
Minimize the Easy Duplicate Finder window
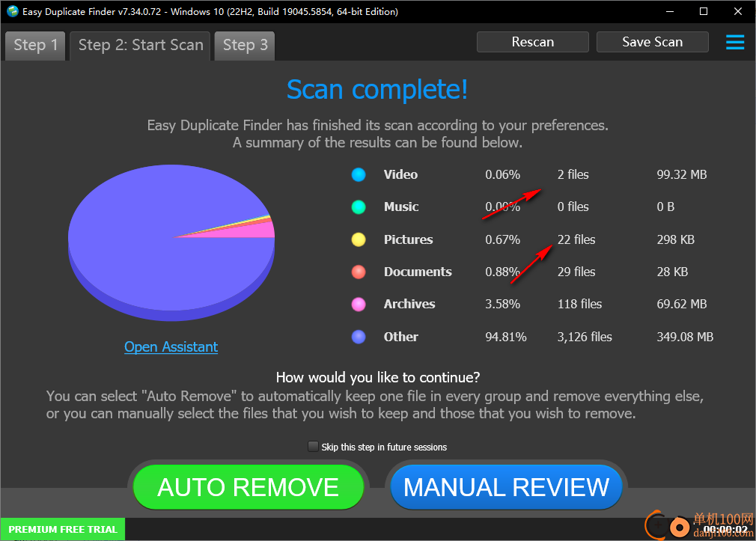[x=670, y=11]
